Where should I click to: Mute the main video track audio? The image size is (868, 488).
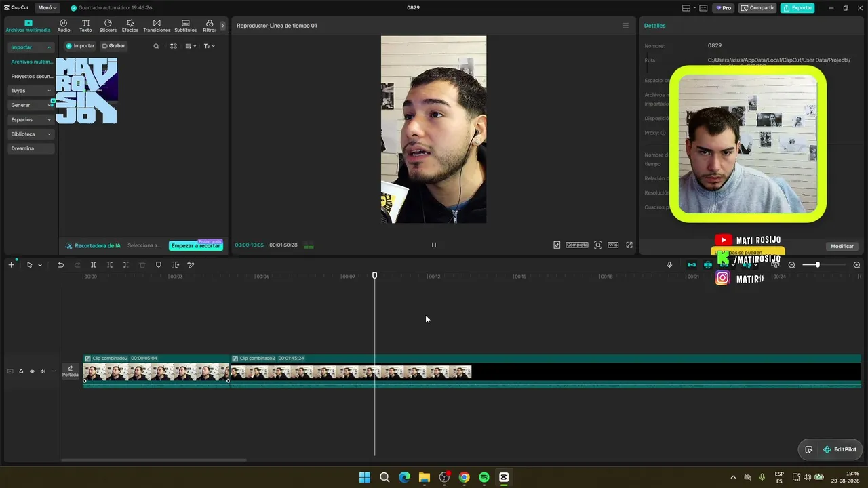coord(43,371)
